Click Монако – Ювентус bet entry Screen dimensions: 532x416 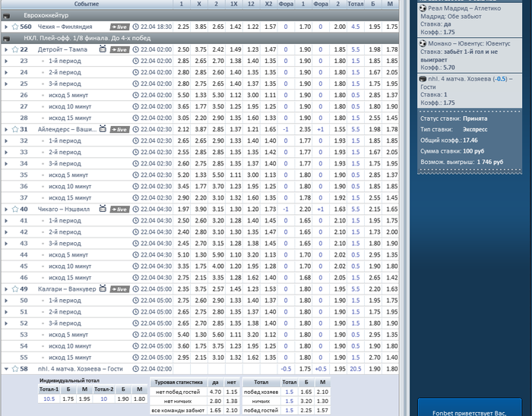(470, 55)
